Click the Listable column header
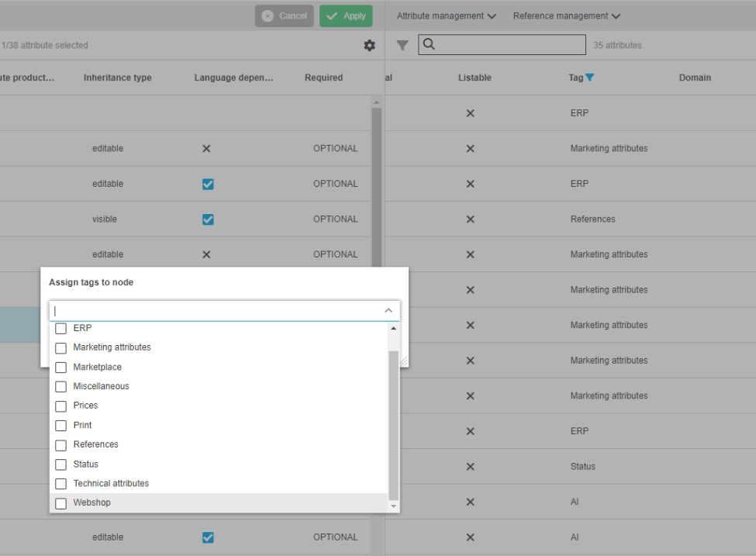The width and height of the screenshot is (756, 556). pos(475,78)
